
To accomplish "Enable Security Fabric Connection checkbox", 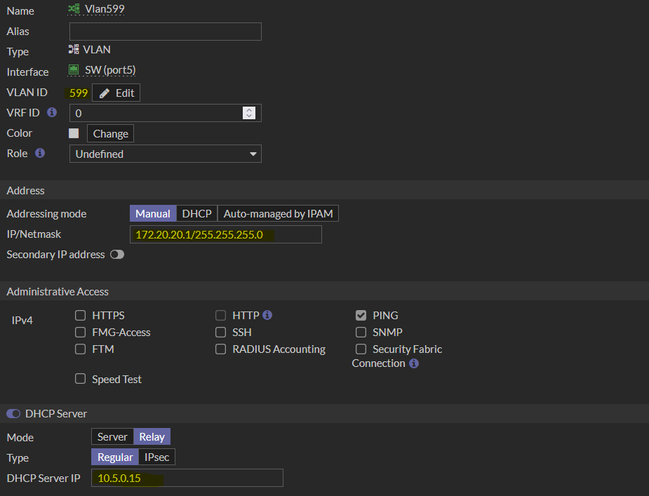I will (361, 349).
